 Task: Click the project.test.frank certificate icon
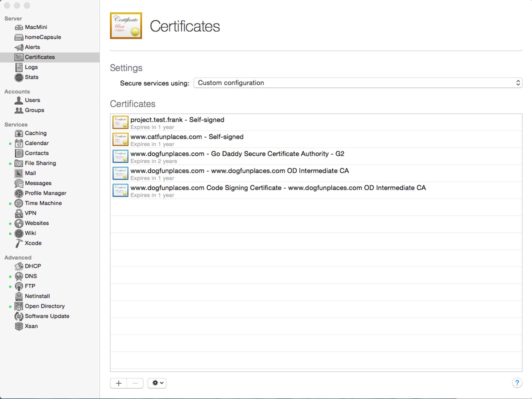click(120, 122)
